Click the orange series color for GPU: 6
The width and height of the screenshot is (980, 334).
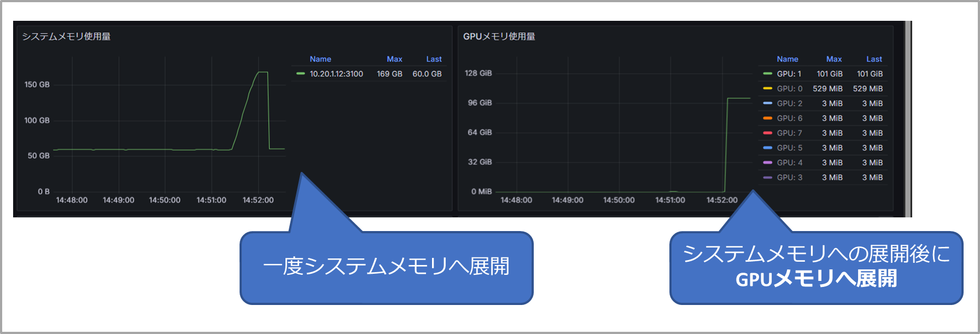767,118
